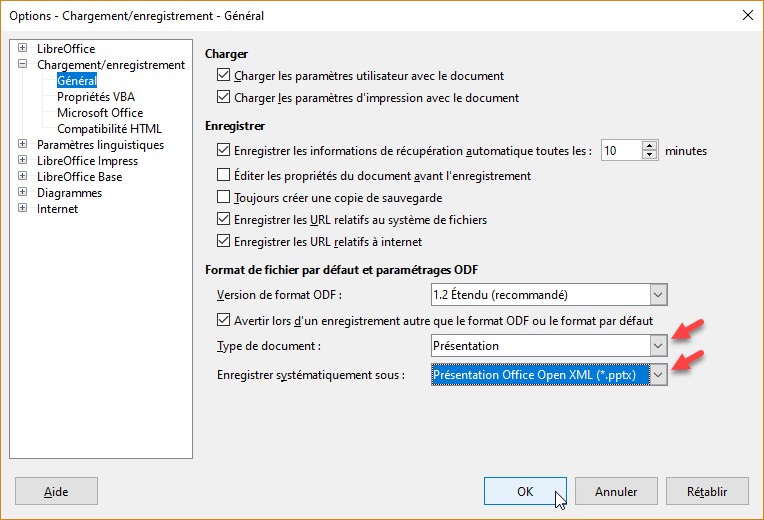Enable Éditer les propriétés du document checkbox
Viewport: 764px width, 520px height.
pos(224,175)
